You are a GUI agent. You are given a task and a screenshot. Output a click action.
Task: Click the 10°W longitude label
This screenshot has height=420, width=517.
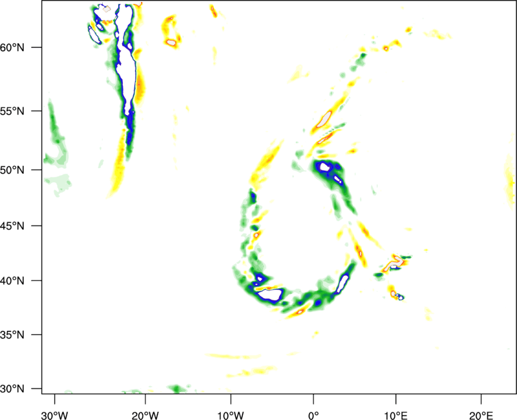(x=231, y=415)
